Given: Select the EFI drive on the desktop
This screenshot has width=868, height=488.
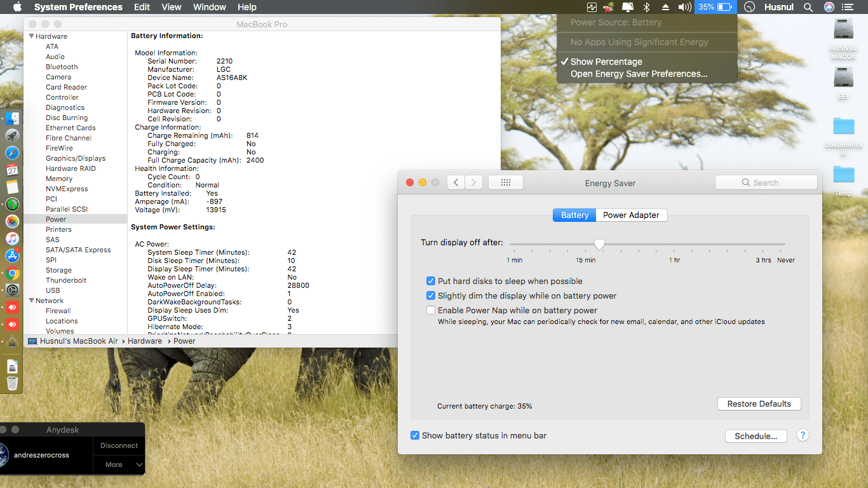Looking at the screenshot, I should click(843, 83).
